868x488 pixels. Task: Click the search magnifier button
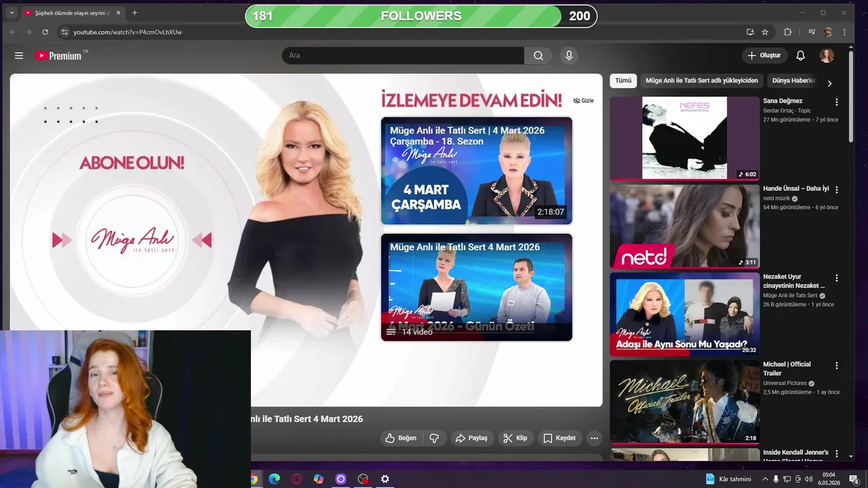tap(538, 56)
